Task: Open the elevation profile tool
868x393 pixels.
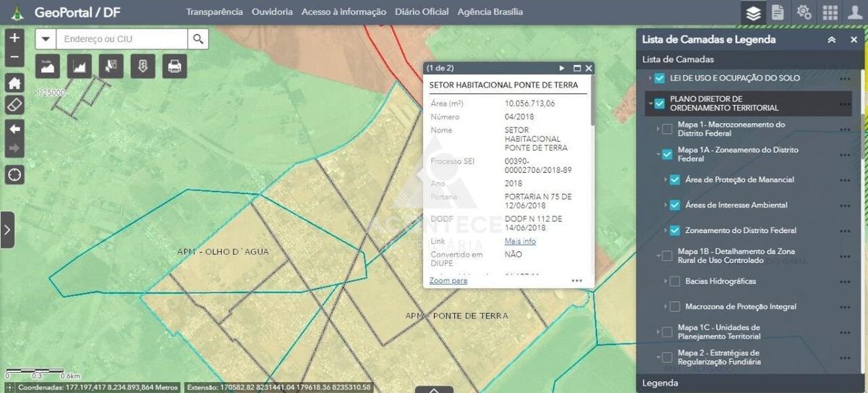Action: [48, 67]
